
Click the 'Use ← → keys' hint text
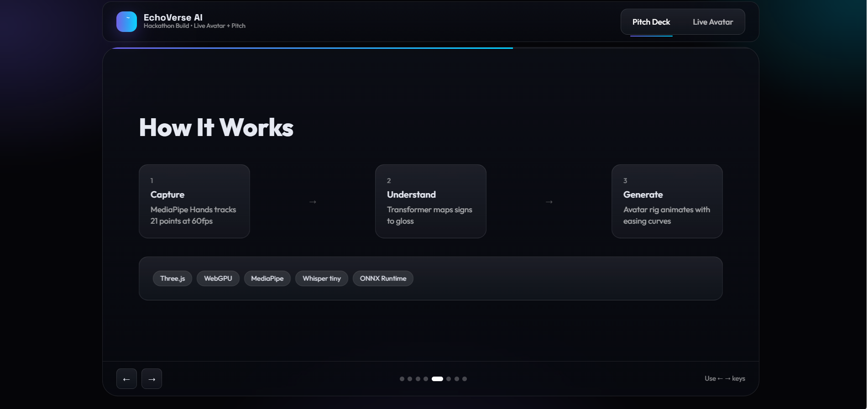tap(725, 378)
